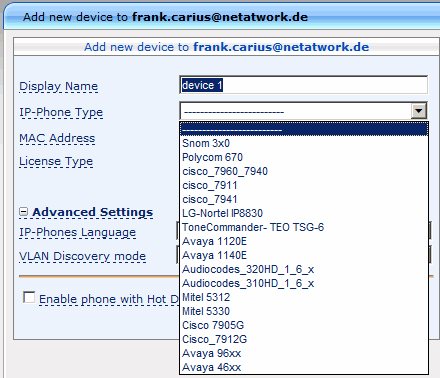Screen dimensions: 440x378
Task: Select Avaya 1120E phone type
Action: (x=304, y=241)
